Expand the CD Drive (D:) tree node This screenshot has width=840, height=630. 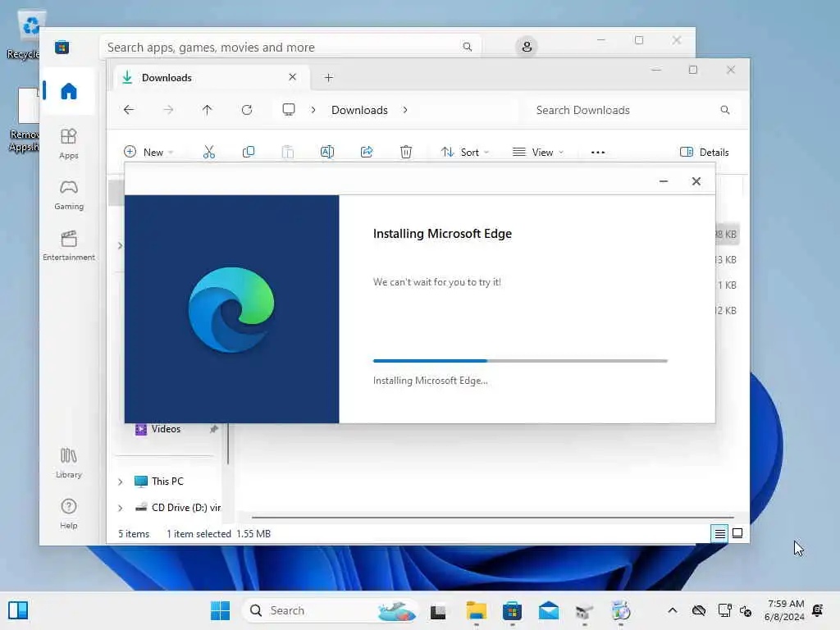coord(120,508)
